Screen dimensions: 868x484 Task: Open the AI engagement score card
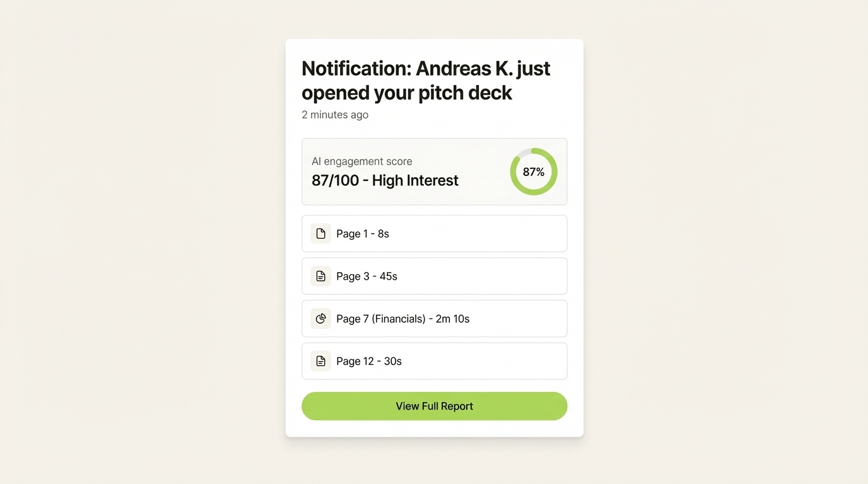coord(434,171)
